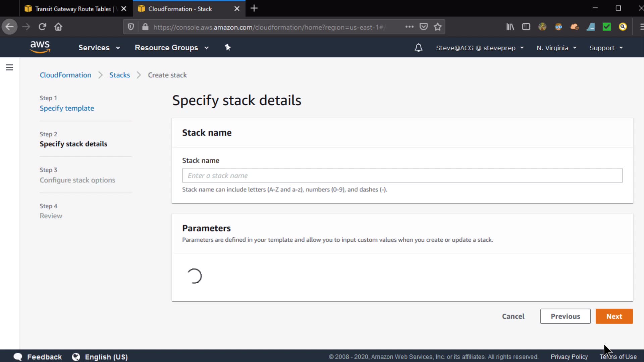Click the stack name input field
644x362 pixels.
(x=402, y=176)
